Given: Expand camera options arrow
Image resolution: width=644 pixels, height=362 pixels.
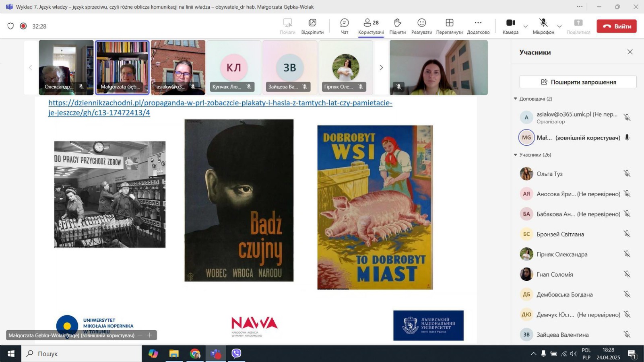Looking at the screenshot, I should tap(525, 27).
